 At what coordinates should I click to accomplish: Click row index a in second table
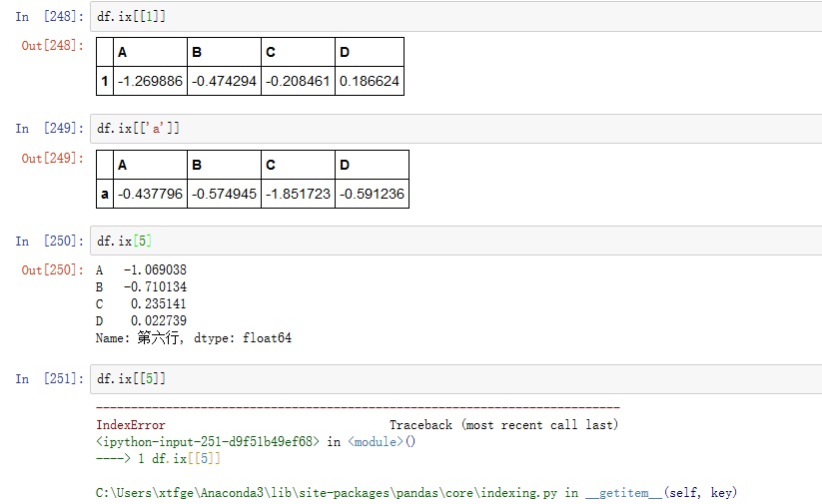[x=105, y=195]
